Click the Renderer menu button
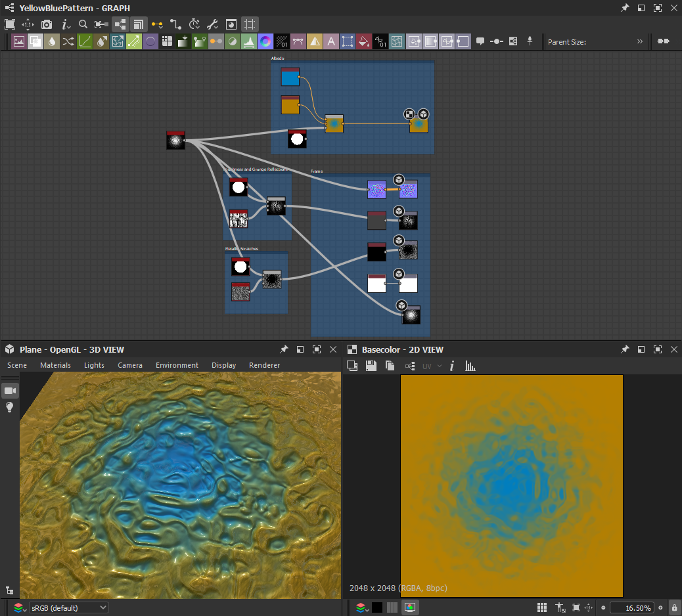This screenshot has width=682, height=616. (264, 365)
